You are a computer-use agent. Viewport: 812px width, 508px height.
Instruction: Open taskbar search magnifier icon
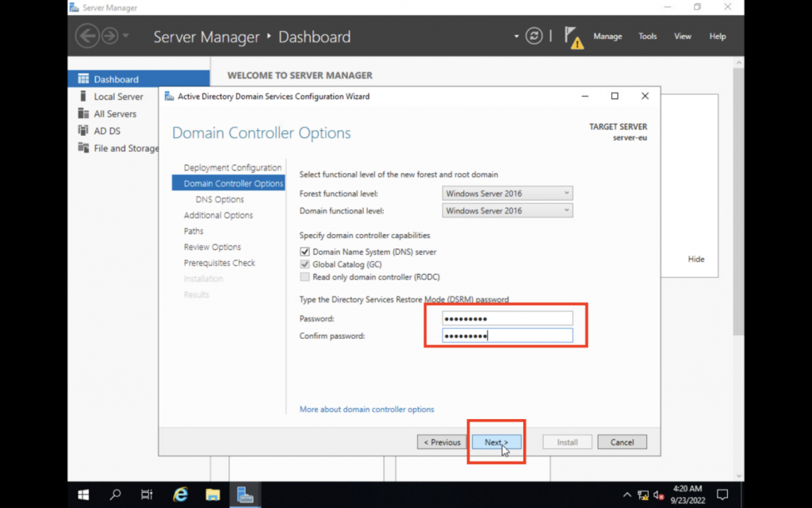(x=115, y=495)
